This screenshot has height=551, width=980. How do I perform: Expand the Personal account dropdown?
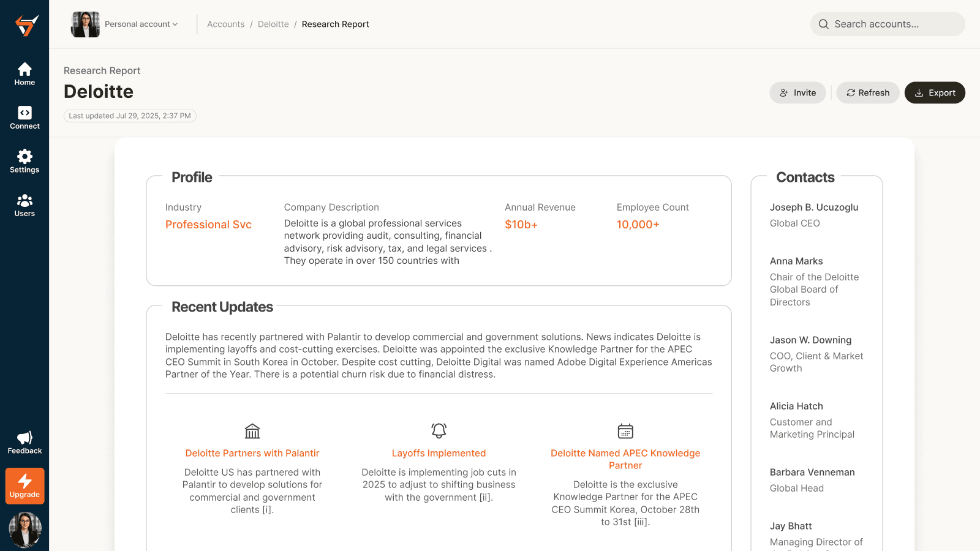click(x=141, y=24)
